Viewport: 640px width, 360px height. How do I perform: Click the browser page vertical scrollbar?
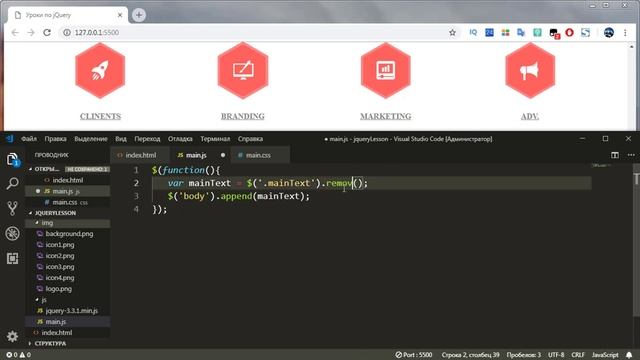coord(632,86)
